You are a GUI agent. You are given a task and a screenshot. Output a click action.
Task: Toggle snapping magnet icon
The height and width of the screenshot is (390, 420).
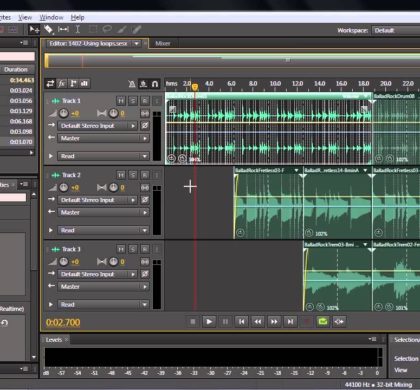pos(155,84)
